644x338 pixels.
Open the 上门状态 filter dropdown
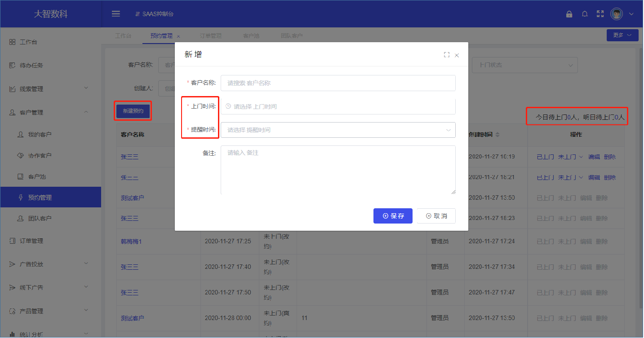coord(524,65)
